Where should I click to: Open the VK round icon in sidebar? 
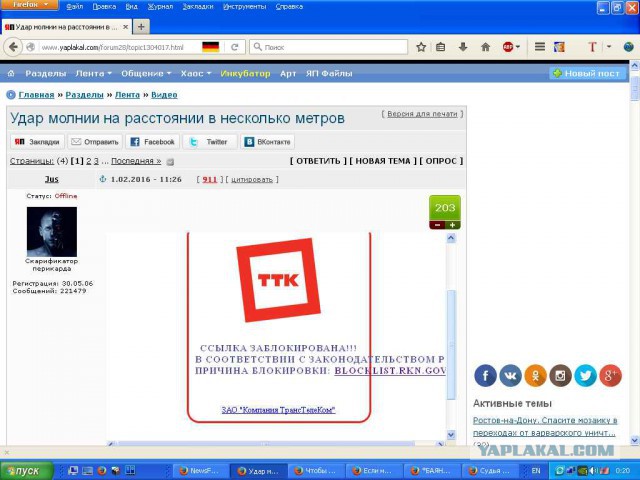pyautogui.click(x=510, y=376)
